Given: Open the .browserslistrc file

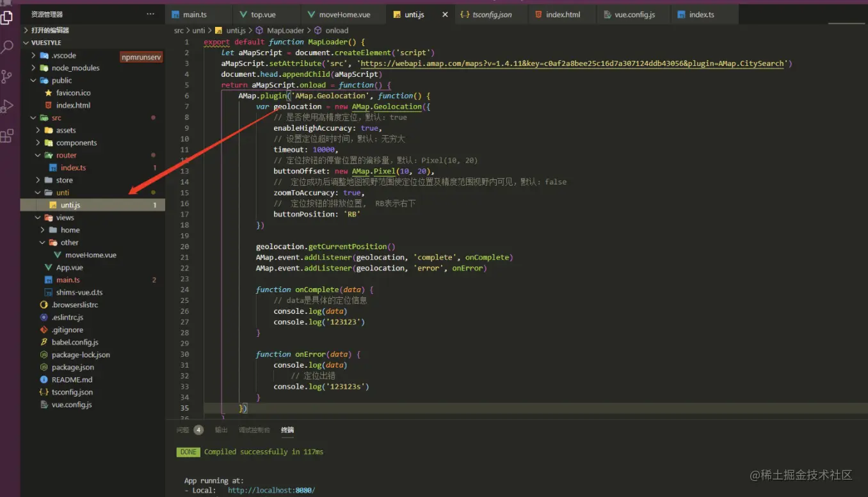Looking at the screenshot, I should point(75,305).
